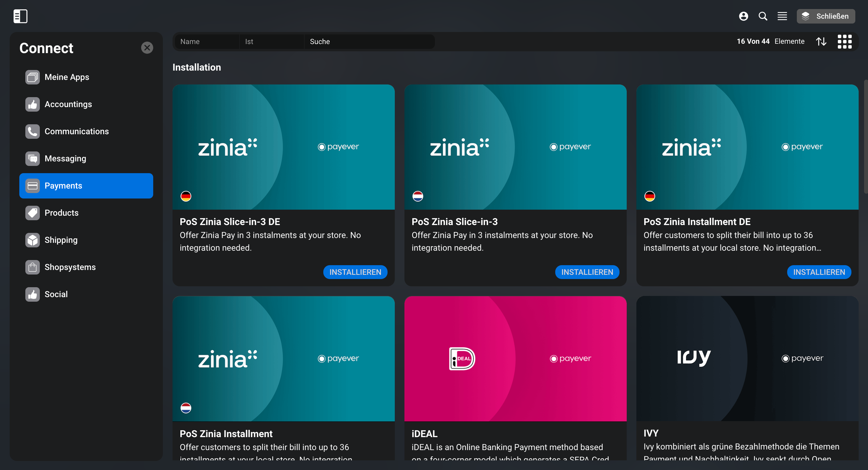Click Dutch flag on PoS Zinia Installment card

(x=186, y=408)
